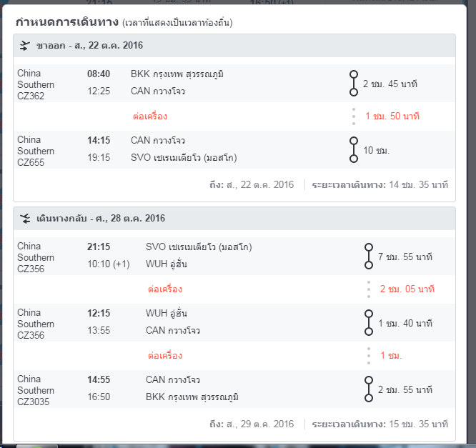Click the first ต่อเครื่อง transfer label

click(150, 116)
